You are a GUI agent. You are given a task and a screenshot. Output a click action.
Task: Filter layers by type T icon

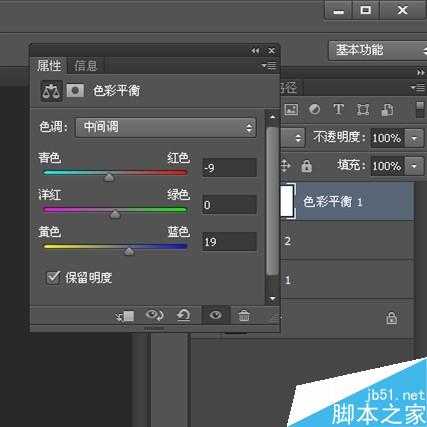(338, 109)
